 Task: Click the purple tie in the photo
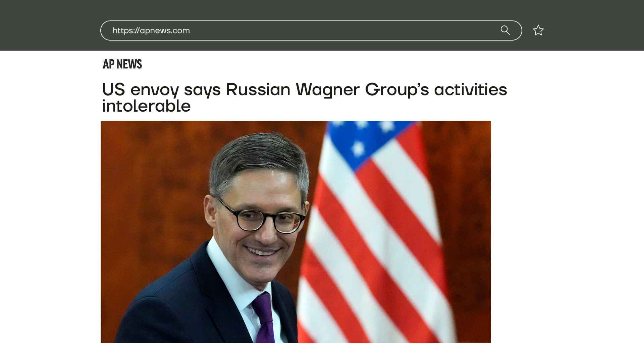(264, 318)
